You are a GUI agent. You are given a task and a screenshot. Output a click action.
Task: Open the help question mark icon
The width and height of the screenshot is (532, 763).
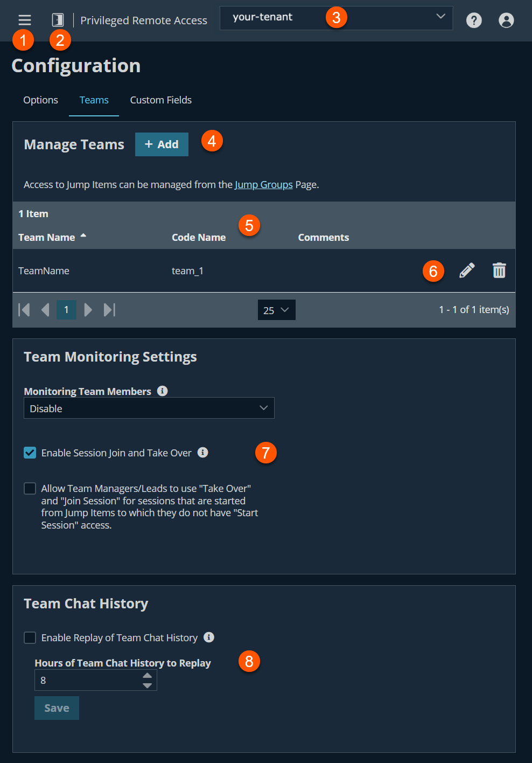tap(474, 20)
